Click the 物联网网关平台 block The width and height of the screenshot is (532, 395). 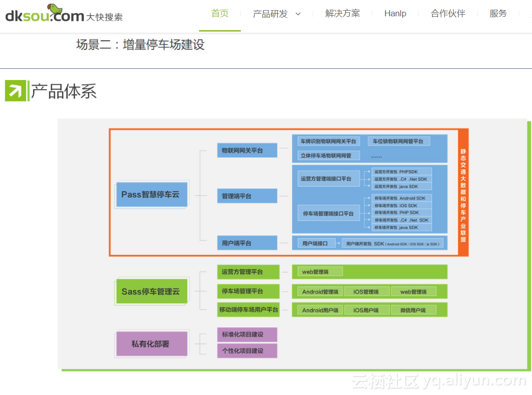[247, 150]
